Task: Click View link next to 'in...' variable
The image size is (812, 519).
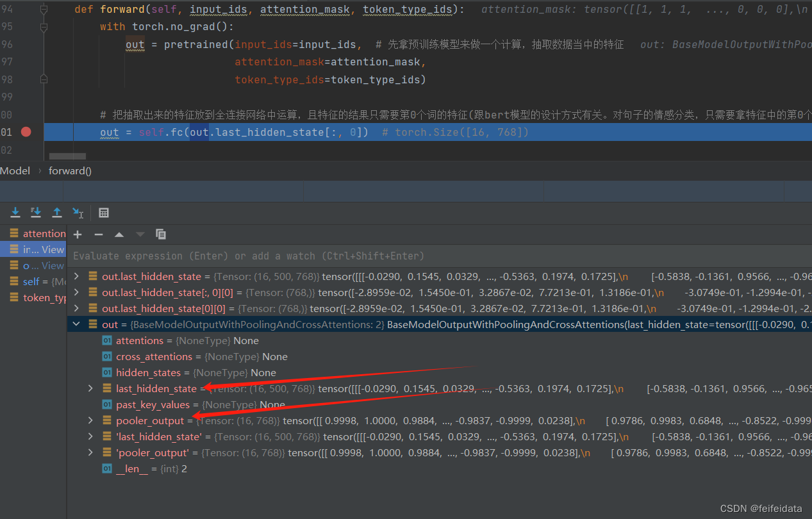Action: (53, 249)
